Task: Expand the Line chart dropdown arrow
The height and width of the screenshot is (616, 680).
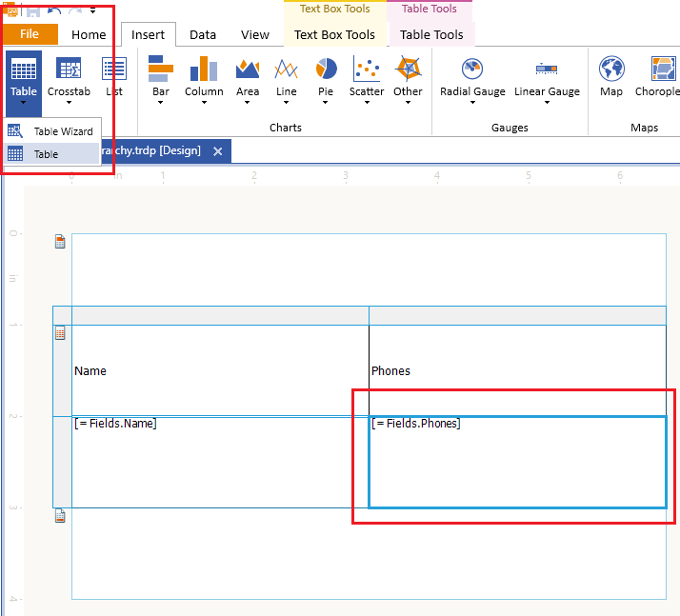Action: click(x=287, y=103)
